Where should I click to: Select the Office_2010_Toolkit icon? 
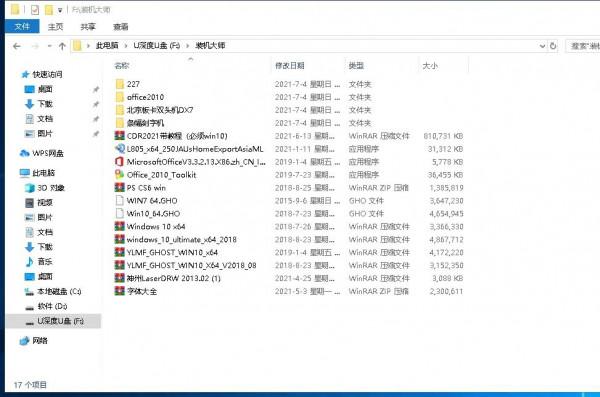pyautogui.click(x=120, y=175)
